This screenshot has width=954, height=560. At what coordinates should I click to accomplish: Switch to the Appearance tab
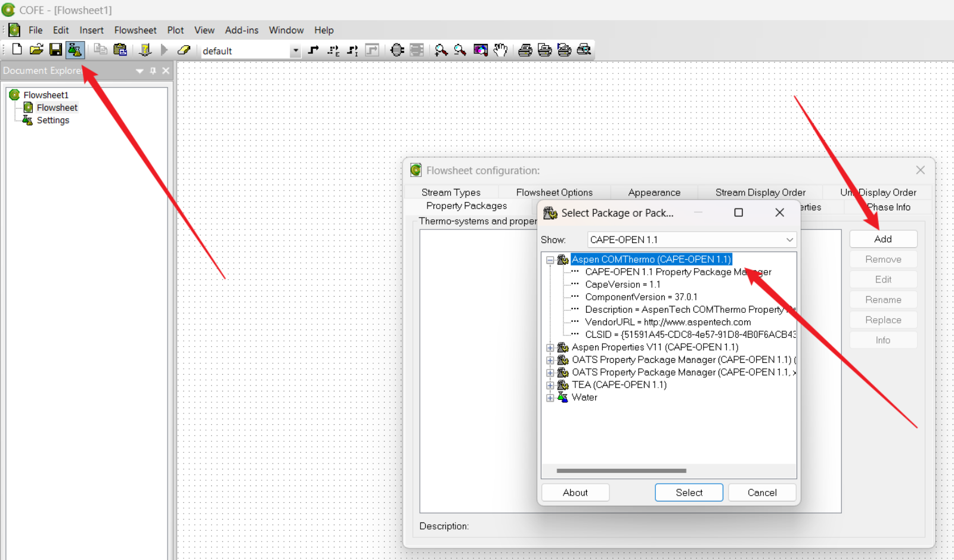654,192
